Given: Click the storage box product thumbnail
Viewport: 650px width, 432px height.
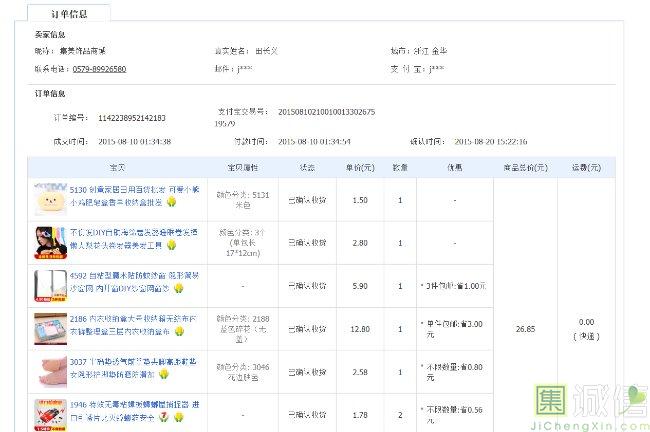Looking at the screenshot, I should coord(49,328).
